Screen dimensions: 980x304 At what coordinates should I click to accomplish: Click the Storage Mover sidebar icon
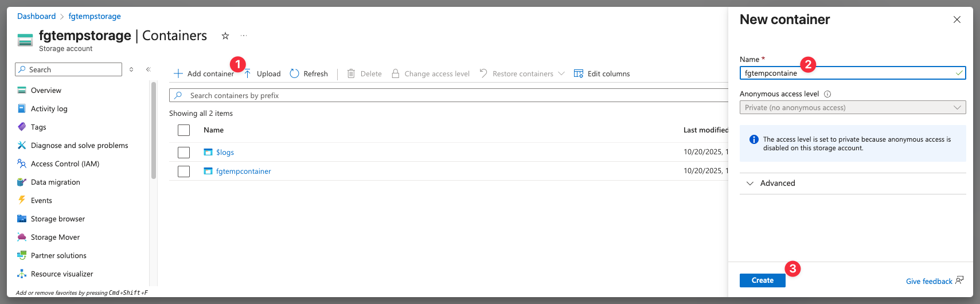tap(22, 237)
